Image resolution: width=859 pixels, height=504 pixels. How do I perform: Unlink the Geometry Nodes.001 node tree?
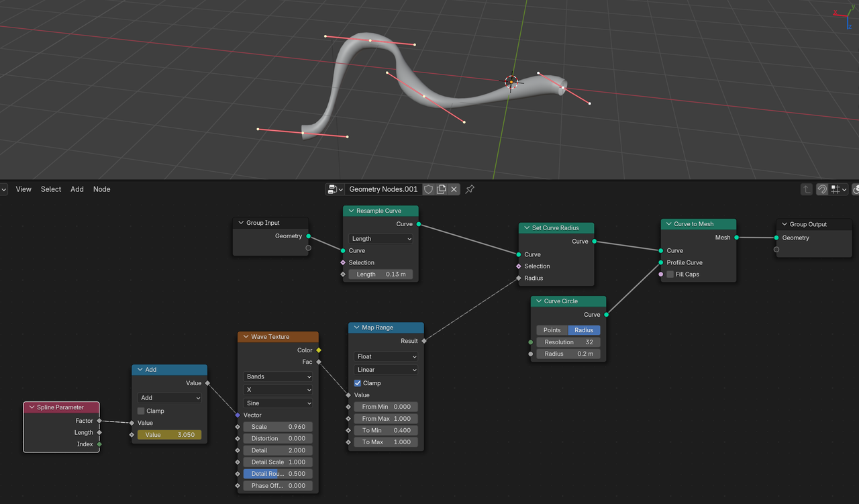click(x=454, y=189)
